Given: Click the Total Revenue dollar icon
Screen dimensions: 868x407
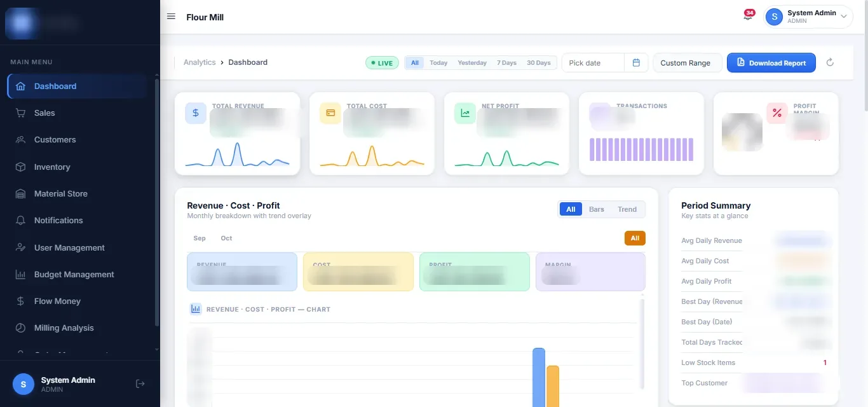Looking at the screenshot, I should point(196,113).
